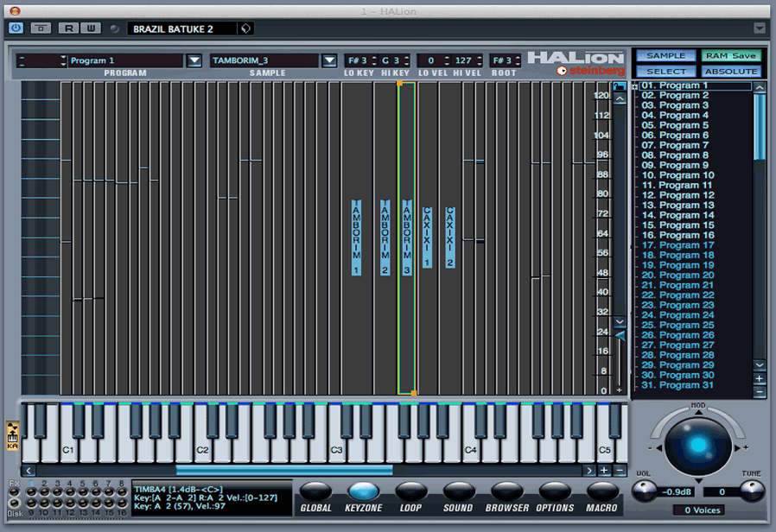Image resolution: width=776 pixels, height=532 pixels.
Task: Select 17. Program 17 in program list
Action: 677,244
